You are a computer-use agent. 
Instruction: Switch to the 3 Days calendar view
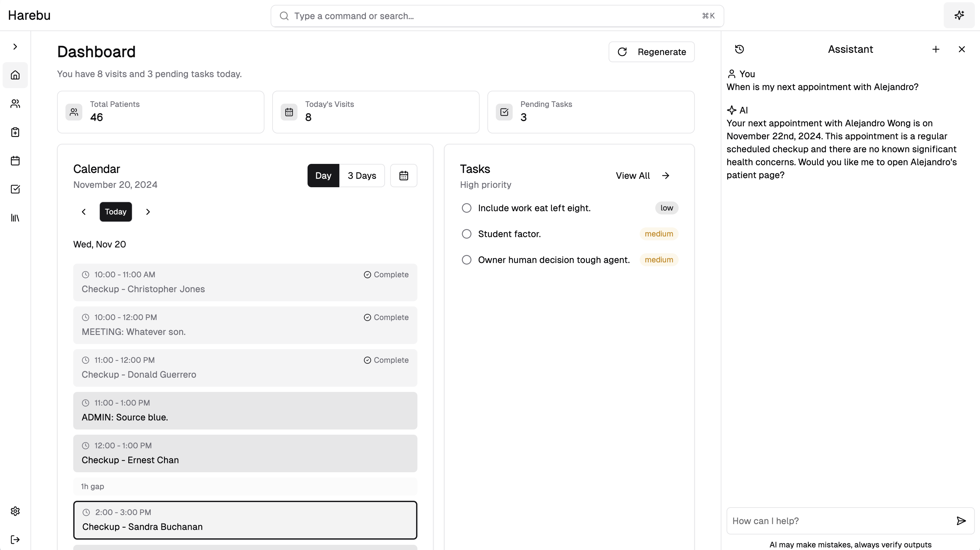[x=361, y=176]
